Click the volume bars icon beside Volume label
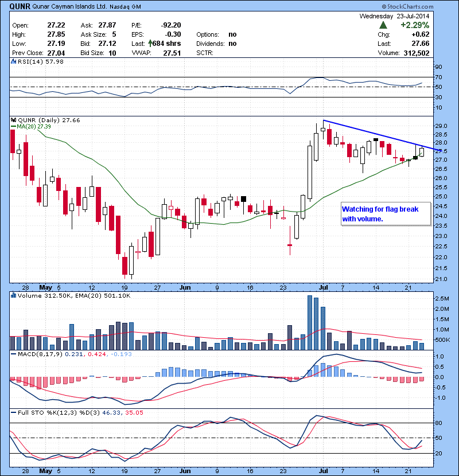The image size is (459, 476). [x=13, y=295]
